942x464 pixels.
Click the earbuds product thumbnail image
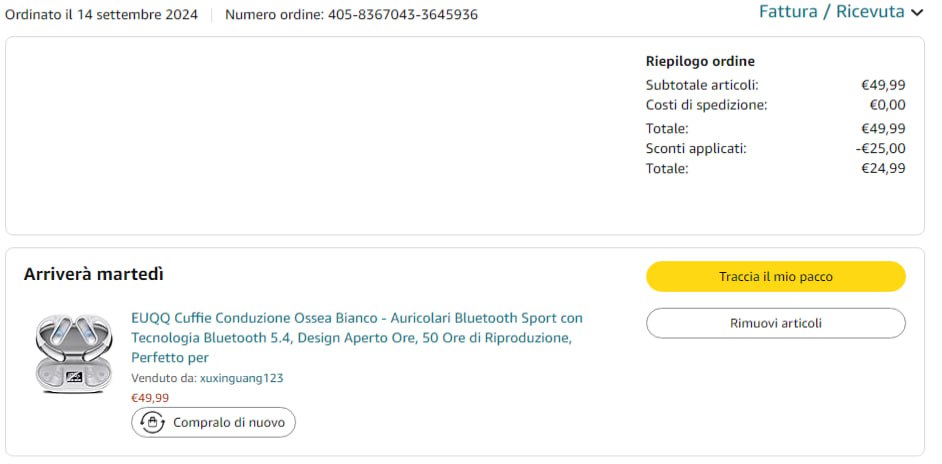73,352
